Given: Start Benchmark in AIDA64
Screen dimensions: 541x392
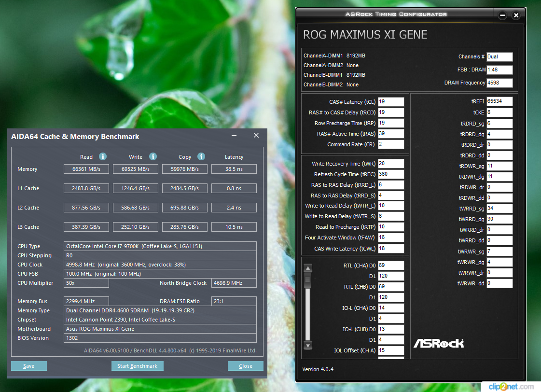Looking at the screenshot, I should 138,366.
